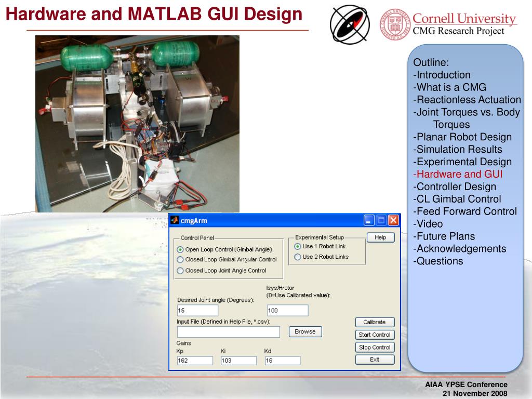
Task: Click 'Desired Joint angle (Degrees):' label
Action: [x=216, y=300]
